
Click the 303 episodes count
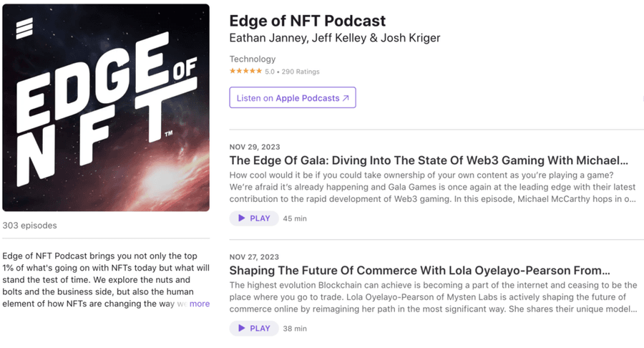pos(29,226)
